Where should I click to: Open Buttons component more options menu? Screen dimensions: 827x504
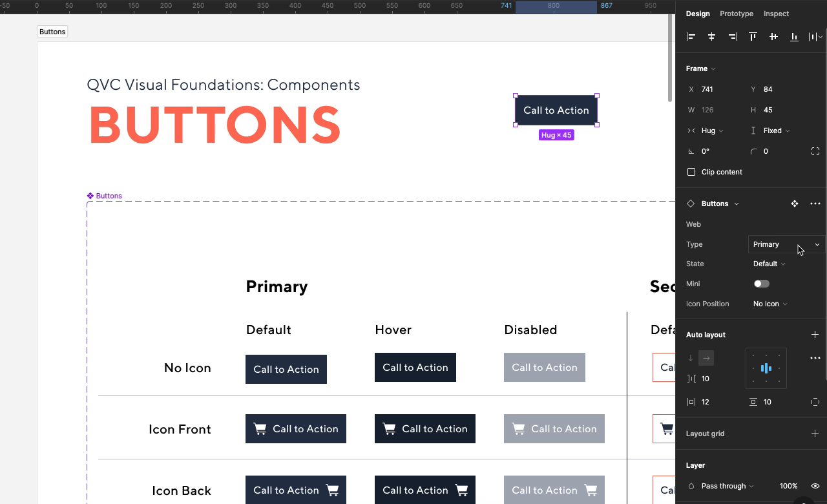pos(815,204)
